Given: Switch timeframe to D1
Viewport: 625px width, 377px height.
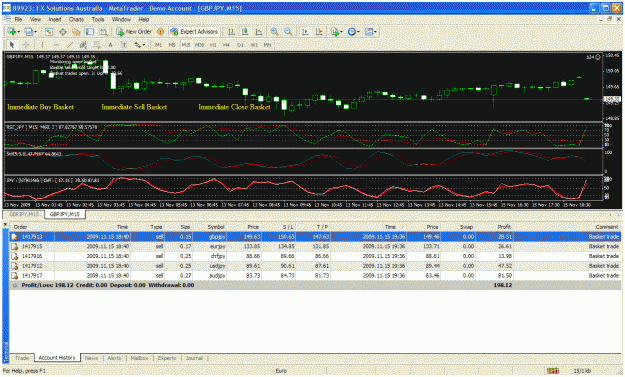Looking at the screenshot, I should tap(240, 45).
